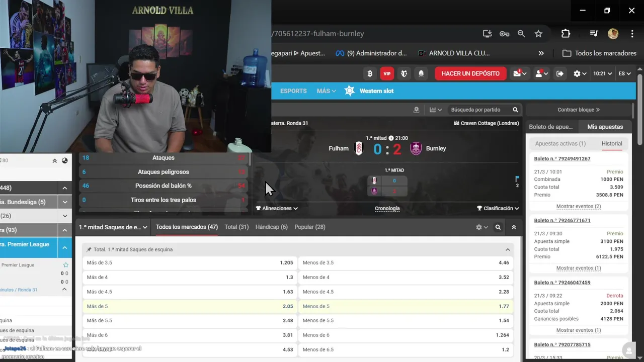
Task: Bookmark this page with the star icon
Action: click(538, 34)
